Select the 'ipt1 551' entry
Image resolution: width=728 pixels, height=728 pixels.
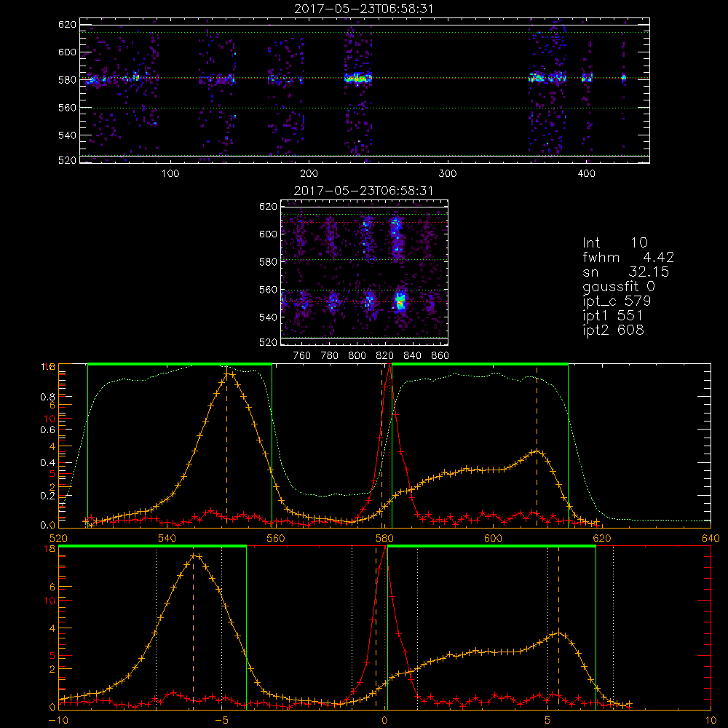click(613, 315)
